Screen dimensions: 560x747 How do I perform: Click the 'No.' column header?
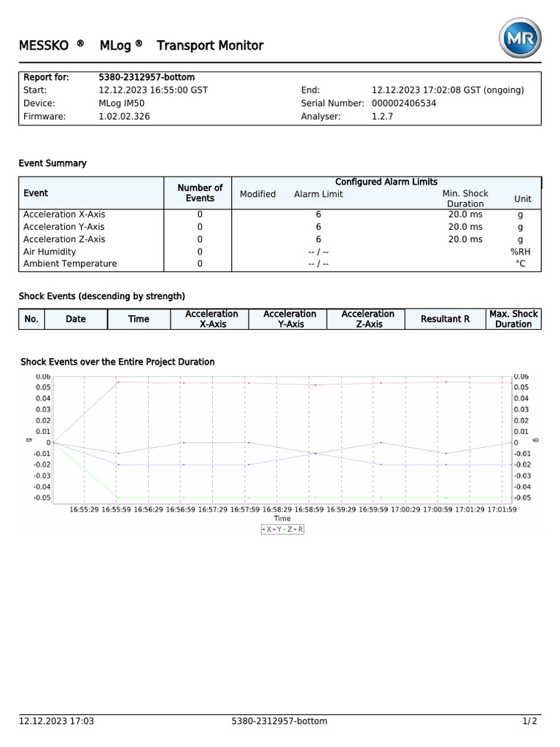coord(31,320)
